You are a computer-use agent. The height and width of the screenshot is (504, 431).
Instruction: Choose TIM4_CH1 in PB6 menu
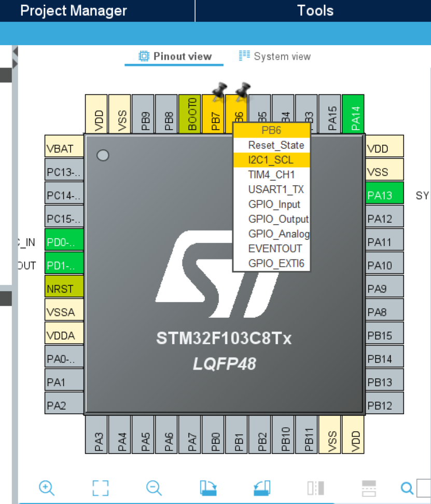tap(272, 175)
